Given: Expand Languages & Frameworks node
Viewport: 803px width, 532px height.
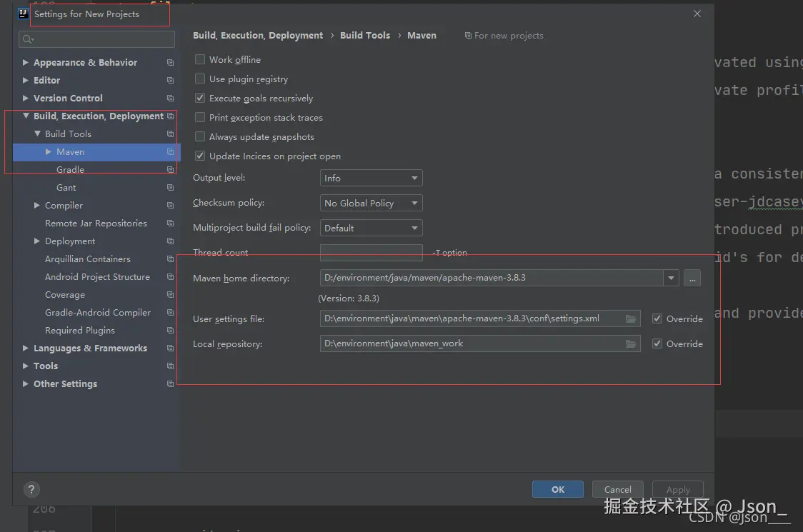Looking at the screenshot, I should [x=25, y=348].
